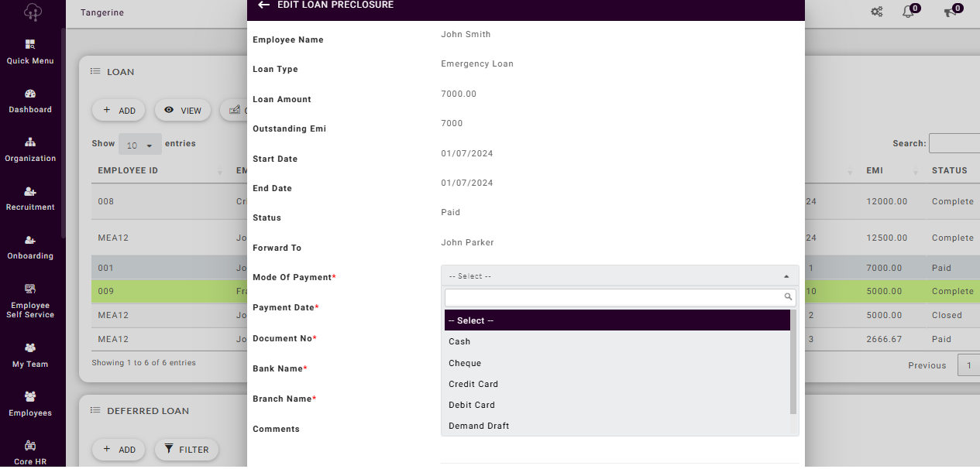Viewport: 980px width, 469px height.
Task: Open the settings gears icon in top bar
Action: pos(876,12)
